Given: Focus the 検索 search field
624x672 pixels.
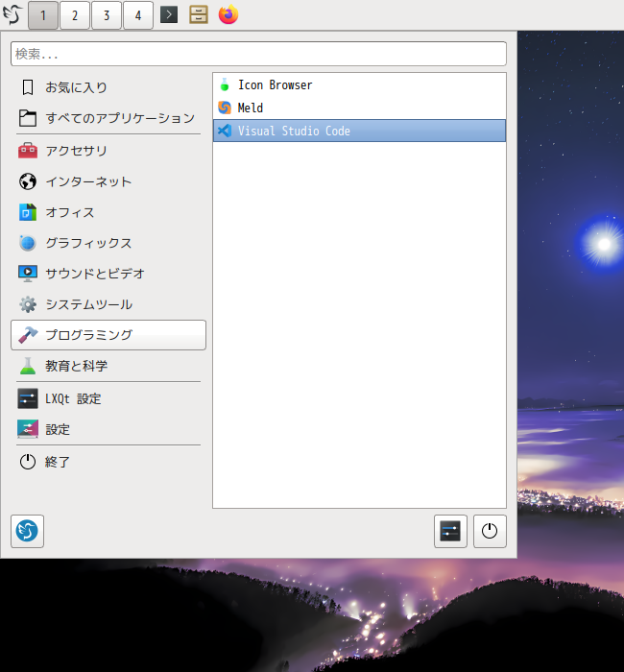Looking at the screenshot, I should (258, 54).
